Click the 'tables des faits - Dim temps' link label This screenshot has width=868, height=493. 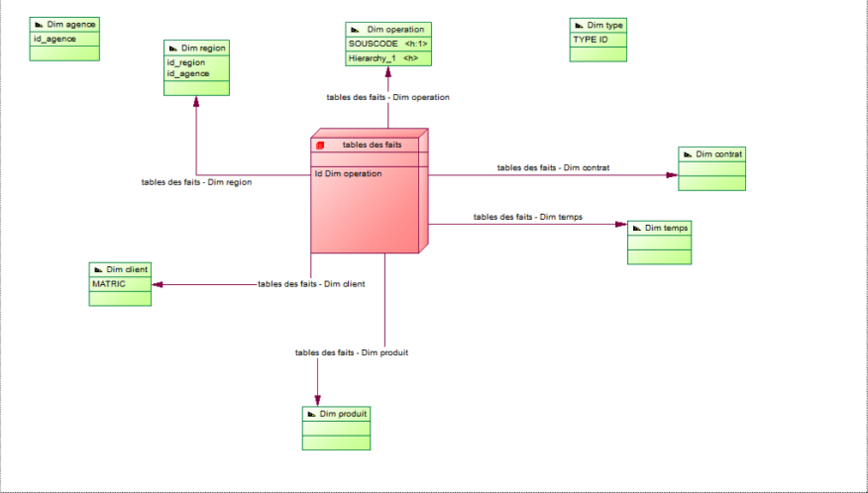pos(528,217)
